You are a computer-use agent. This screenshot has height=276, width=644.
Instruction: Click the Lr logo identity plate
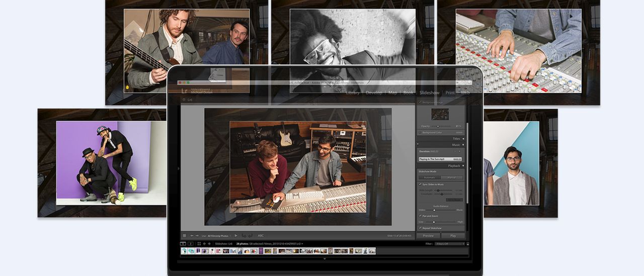(184, 91)
